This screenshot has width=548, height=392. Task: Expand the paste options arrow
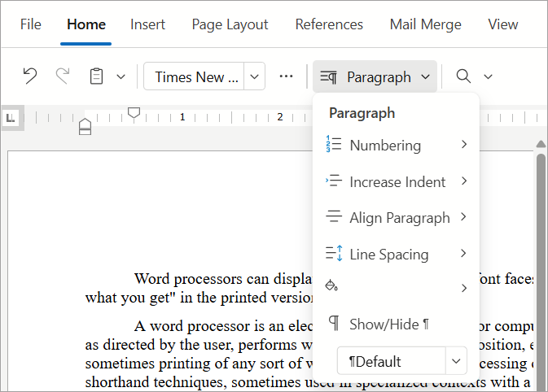(121, 77)
